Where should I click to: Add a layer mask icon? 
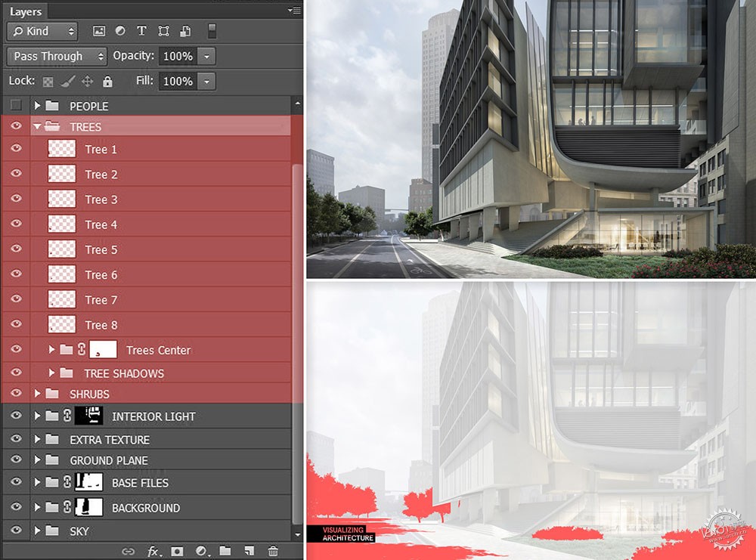tap(177, 552)
